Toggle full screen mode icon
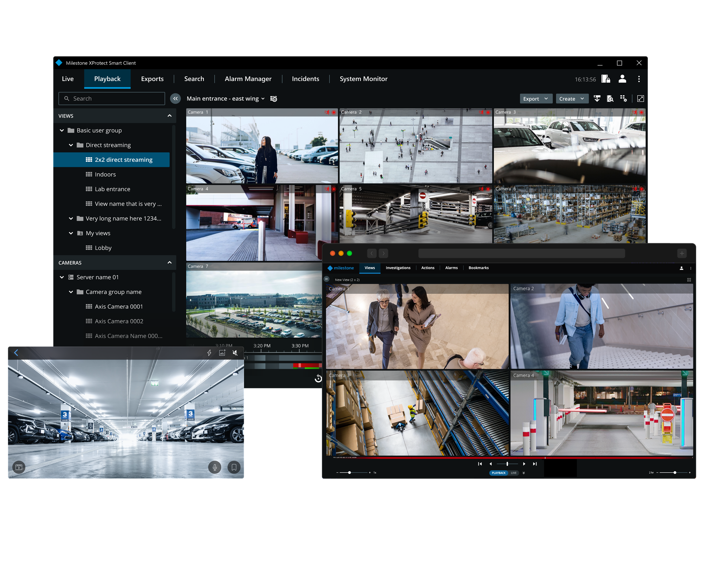Image resolution: width=728 pixels, height=569 pixels. tap(640, 99)
